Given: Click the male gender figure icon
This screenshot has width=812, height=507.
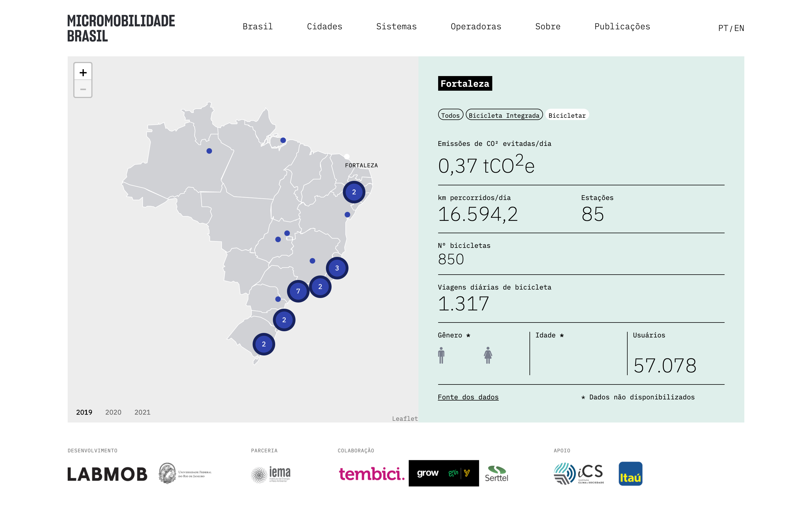Looking at the screenshot, I should point(441,355).
